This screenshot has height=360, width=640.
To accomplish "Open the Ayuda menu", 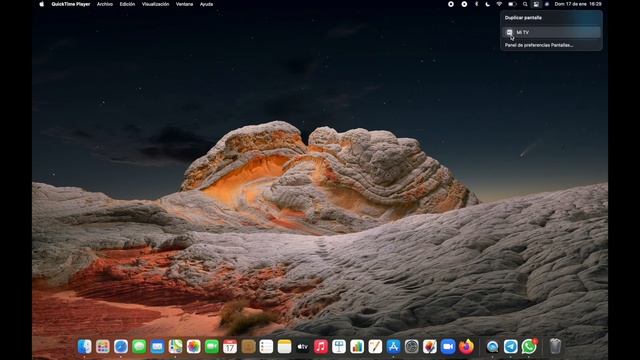I will coord(207,4).
